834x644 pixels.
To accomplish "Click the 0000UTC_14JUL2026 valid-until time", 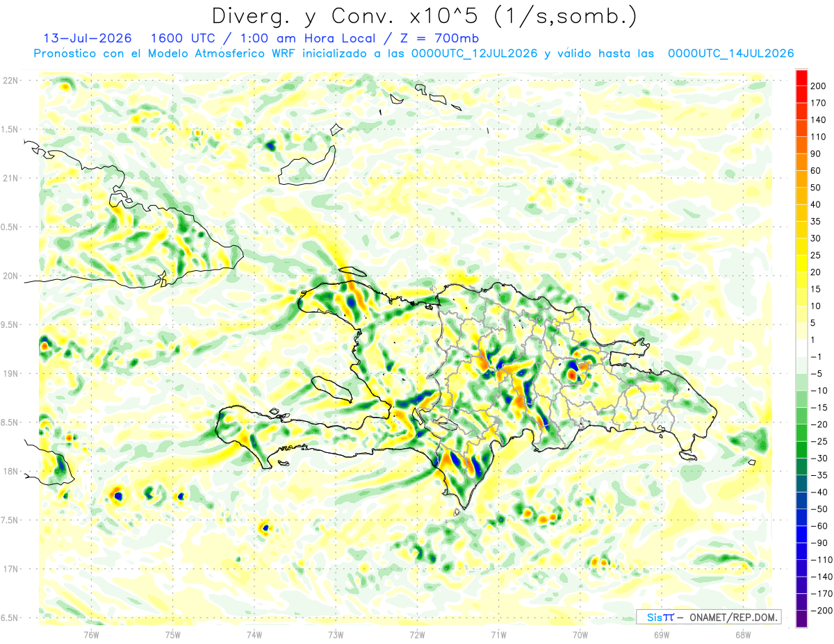I will pos(730,53).
